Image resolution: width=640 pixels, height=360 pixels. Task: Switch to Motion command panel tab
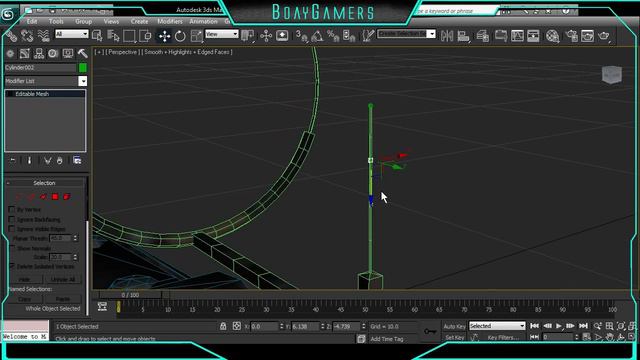click(x=53, y=53)
